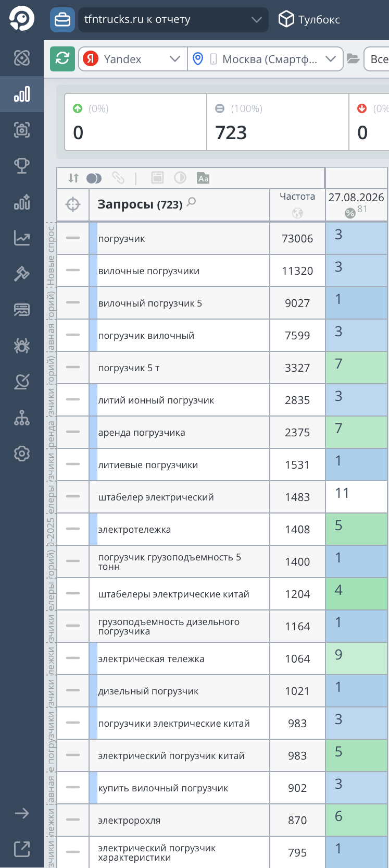Click the window panel icon in table toolbar
Screen dimensions: 389x868
pos(157,178)
